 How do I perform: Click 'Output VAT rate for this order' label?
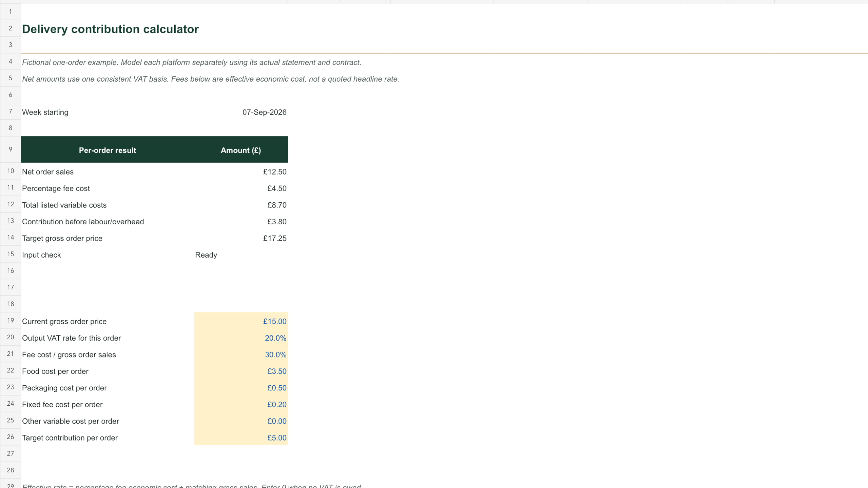coord(71,338)
